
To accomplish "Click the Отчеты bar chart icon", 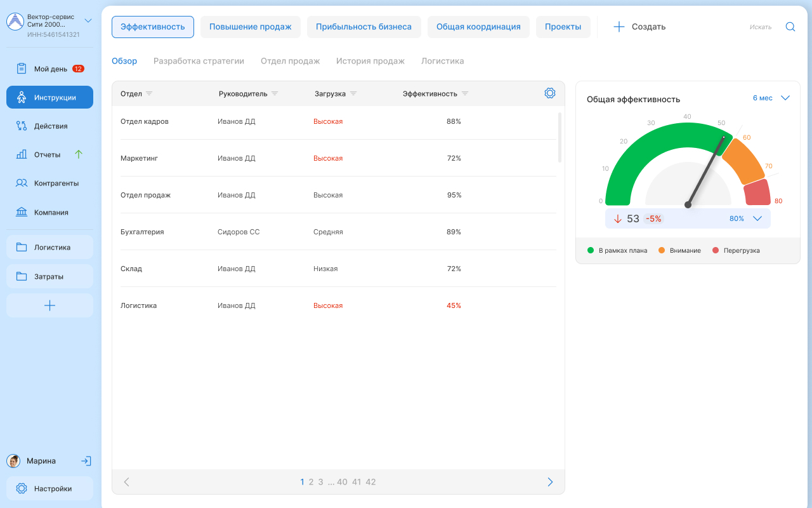I will tap(22, 154).
